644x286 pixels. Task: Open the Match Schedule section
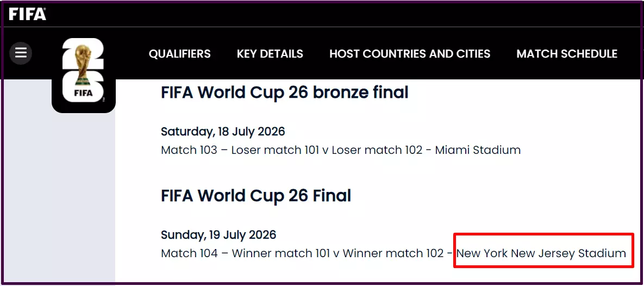click(x=567, y=54)
